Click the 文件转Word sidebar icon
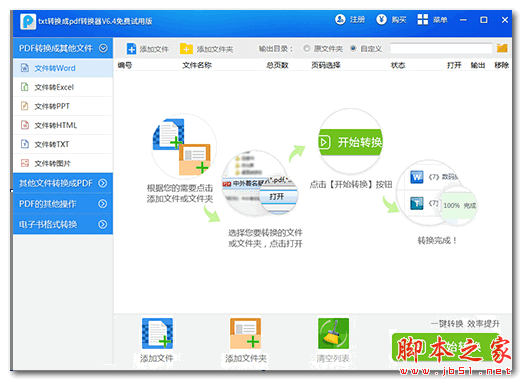 coord(25,68)
